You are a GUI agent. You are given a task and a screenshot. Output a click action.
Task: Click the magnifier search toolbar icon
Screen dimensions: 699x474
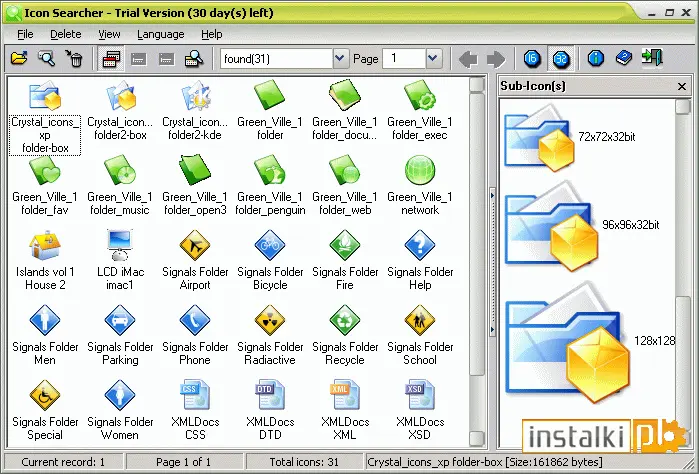tap(47, 58)
